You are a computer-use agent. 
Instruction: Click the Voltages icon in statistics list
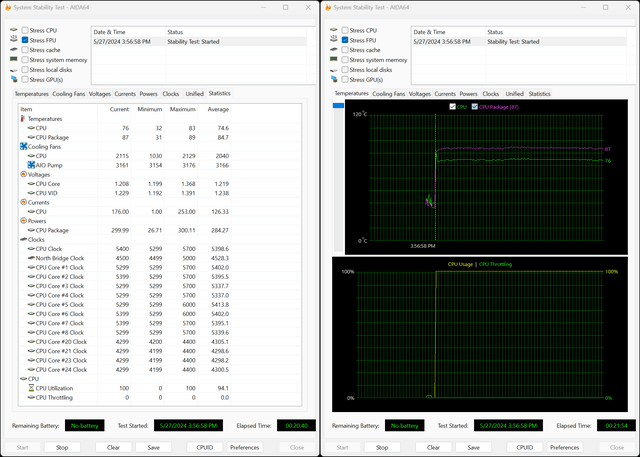(x=23, y=174)
